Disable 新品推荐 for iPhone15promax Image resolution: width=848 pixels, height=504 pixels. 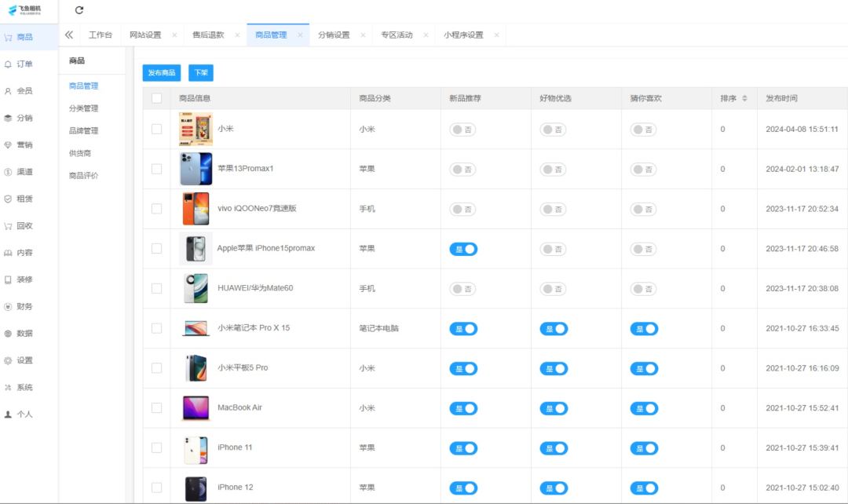point(463,250)
